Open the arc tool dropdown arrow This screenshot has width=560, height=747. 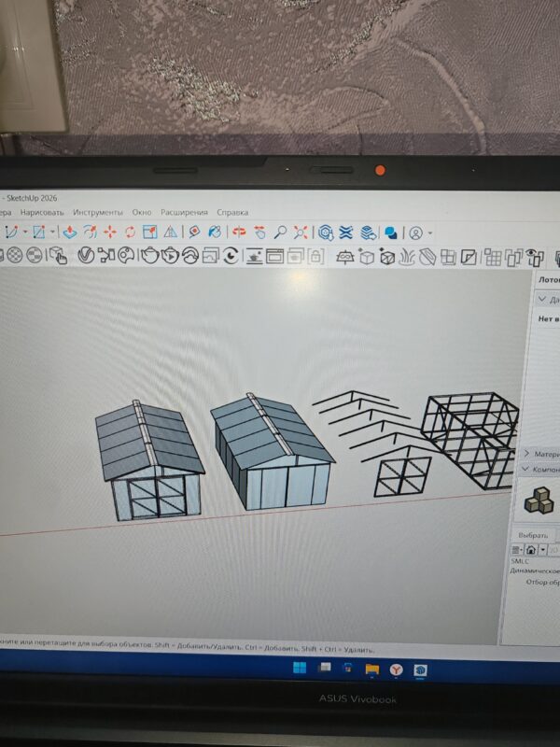coord(25,232)
